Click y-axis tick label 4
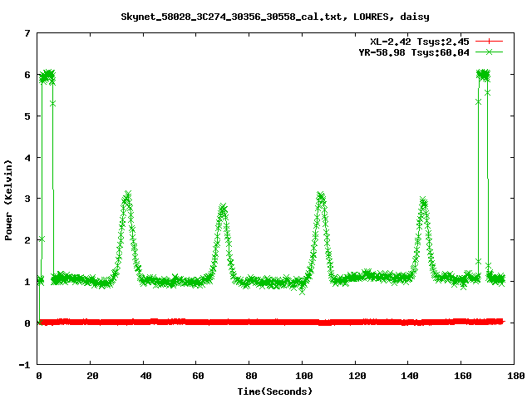532x399 pixels. coord(27,158)
